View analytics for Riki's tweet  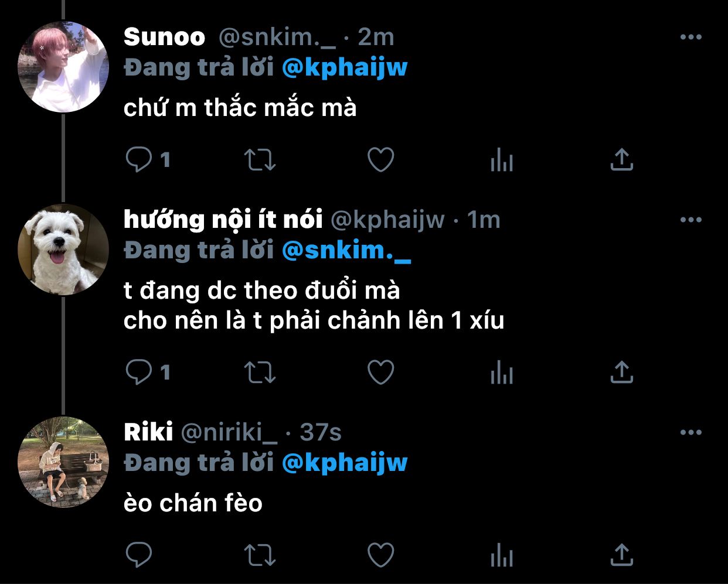[x=502, y=555]
